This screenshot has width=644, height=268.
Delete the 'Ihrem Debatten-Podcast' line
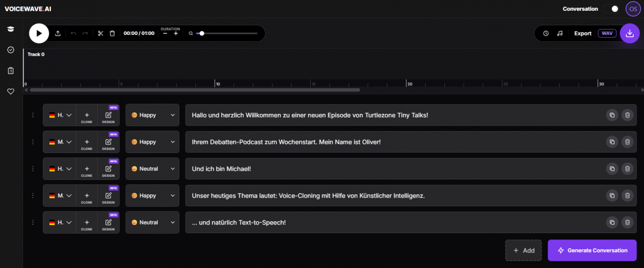point(627,142)
